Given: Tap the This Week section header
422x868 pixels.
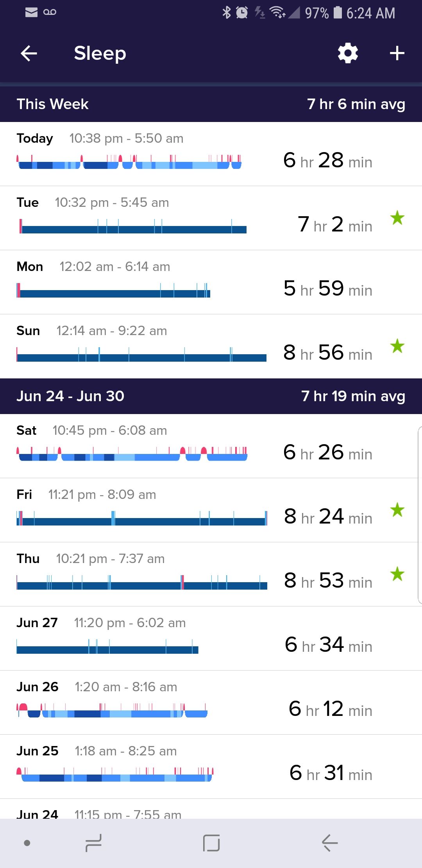Looking at the screenshot, I should [211, 104].
